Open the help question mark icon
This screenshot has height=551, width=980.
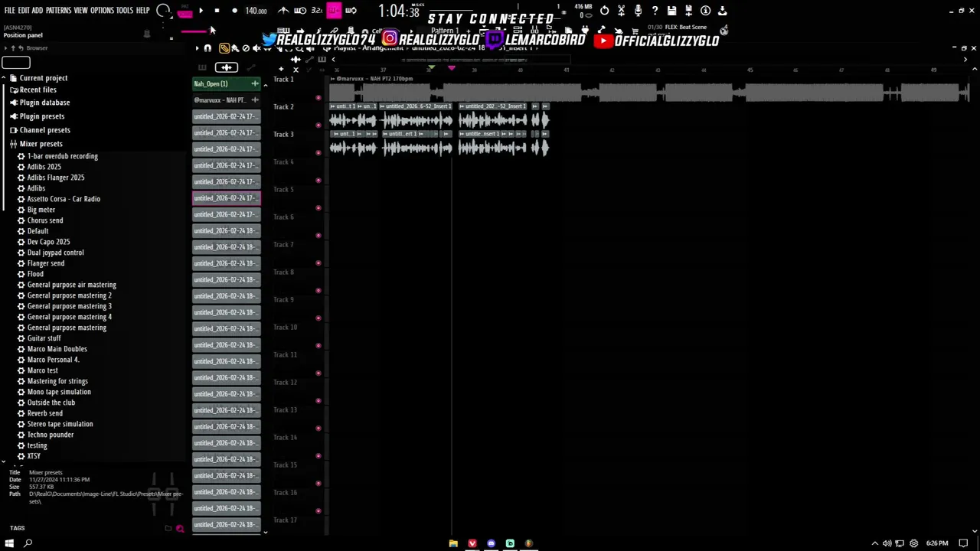(655, 11)
